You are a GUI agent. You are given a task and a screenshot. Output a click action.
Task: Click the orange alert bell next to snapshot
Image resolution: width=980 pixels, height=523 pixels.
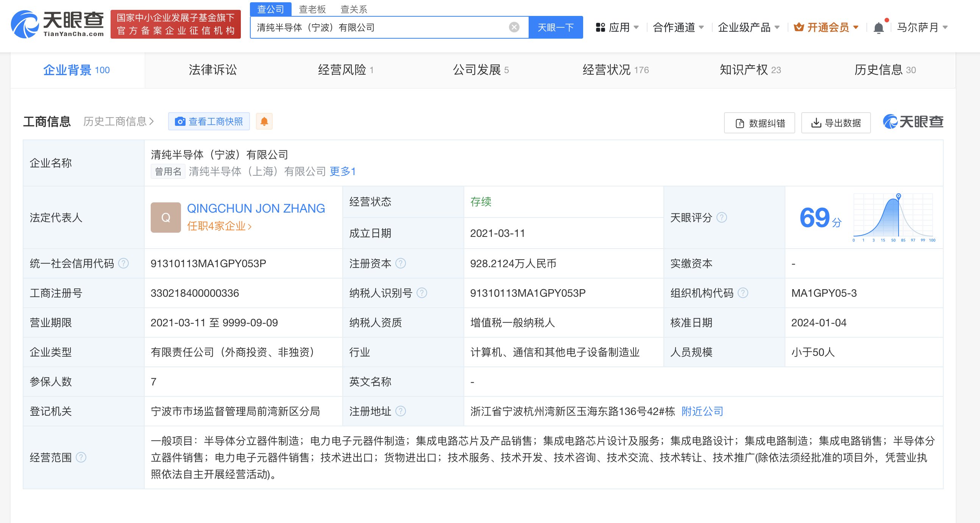click(264, 121)
